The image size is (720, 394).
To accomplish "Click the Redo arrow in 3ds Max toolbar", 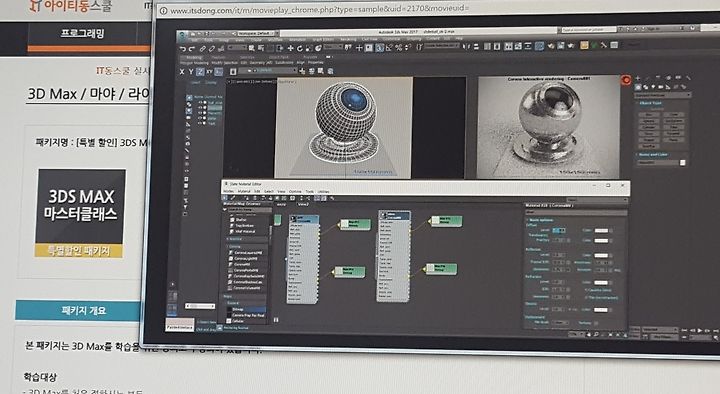I will pos(192,49).
